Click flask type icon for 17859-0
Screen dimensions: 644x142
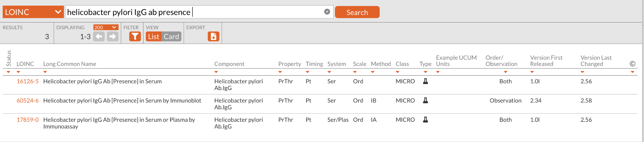pyautogui.click(x=425, y=119)
